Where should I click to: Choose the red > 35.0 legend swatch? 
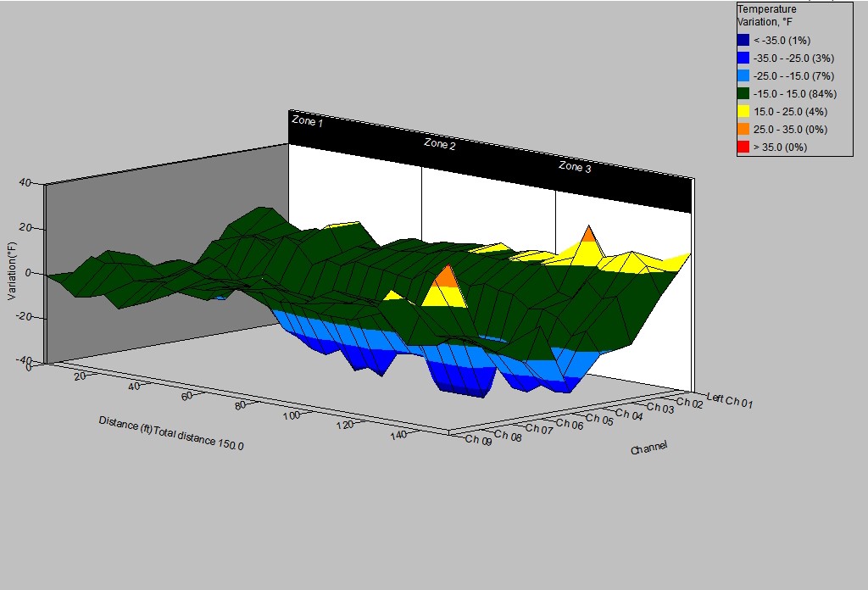(743, 147)
